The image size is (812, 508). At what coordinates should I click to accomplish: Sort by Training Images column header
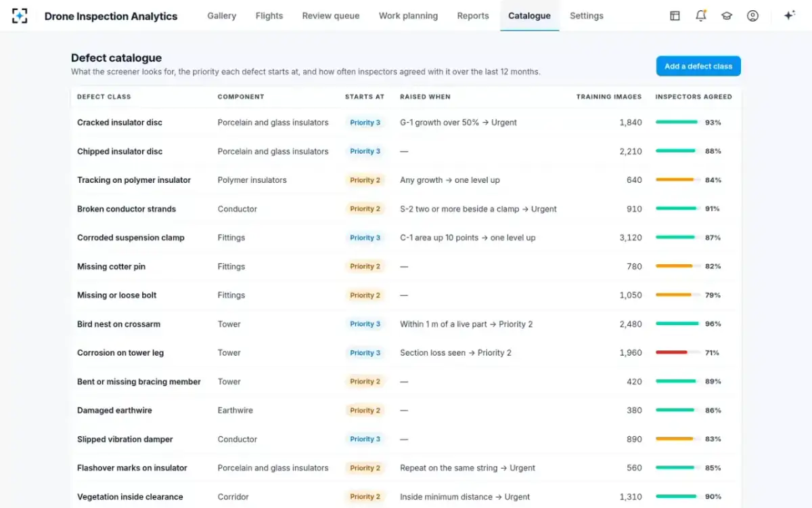[609, 97]
